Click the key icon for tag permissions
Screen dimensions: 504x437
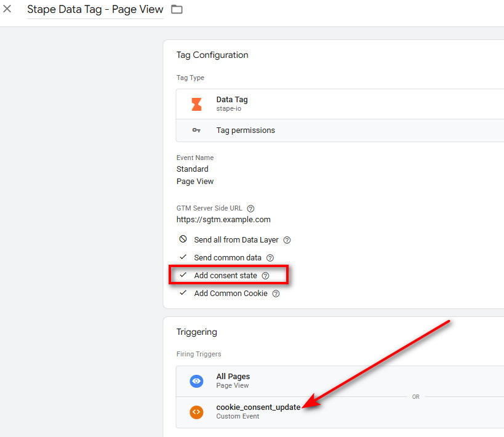pyautogui.click(x=196, y=130)
